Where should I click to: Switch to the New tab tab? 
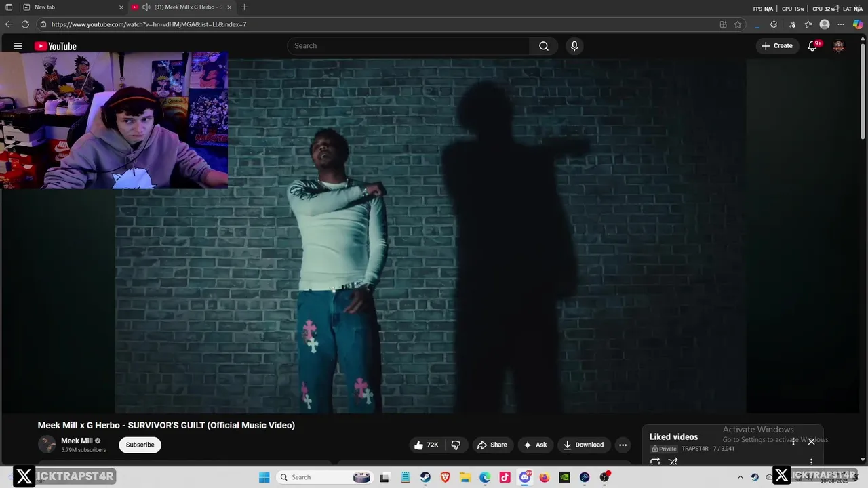73,7
